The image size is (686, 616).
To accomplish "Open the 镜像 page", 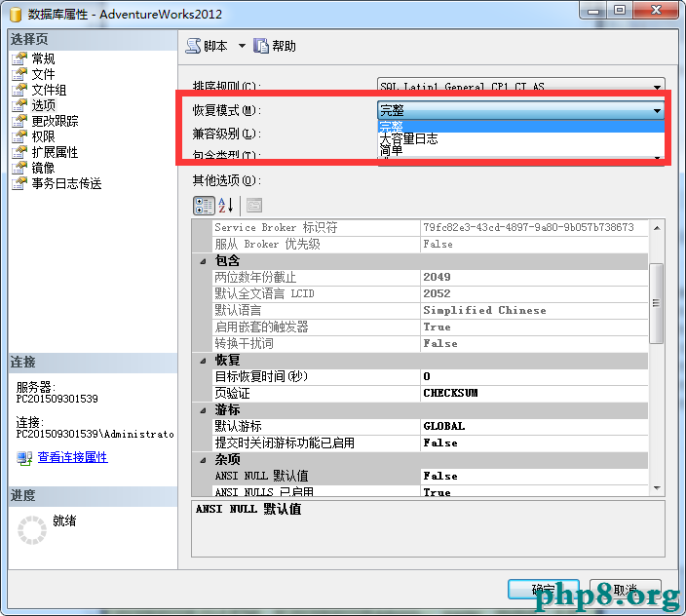I will coord(43,168).
